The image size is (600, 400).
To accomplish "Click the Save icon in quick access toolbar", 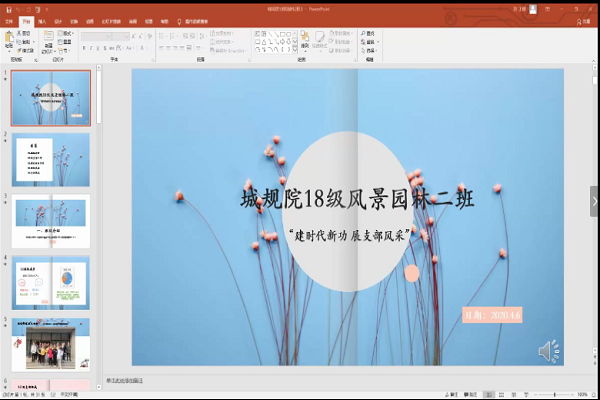I will point(6,9).
